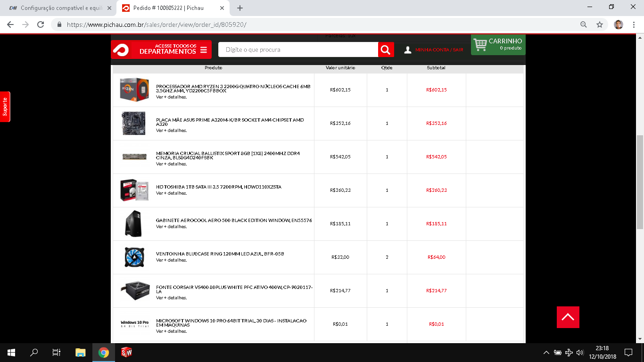Screen dimensions: 644x362
Task: Open the Carrinho shopping cart
Action: [x=498, y=45]
